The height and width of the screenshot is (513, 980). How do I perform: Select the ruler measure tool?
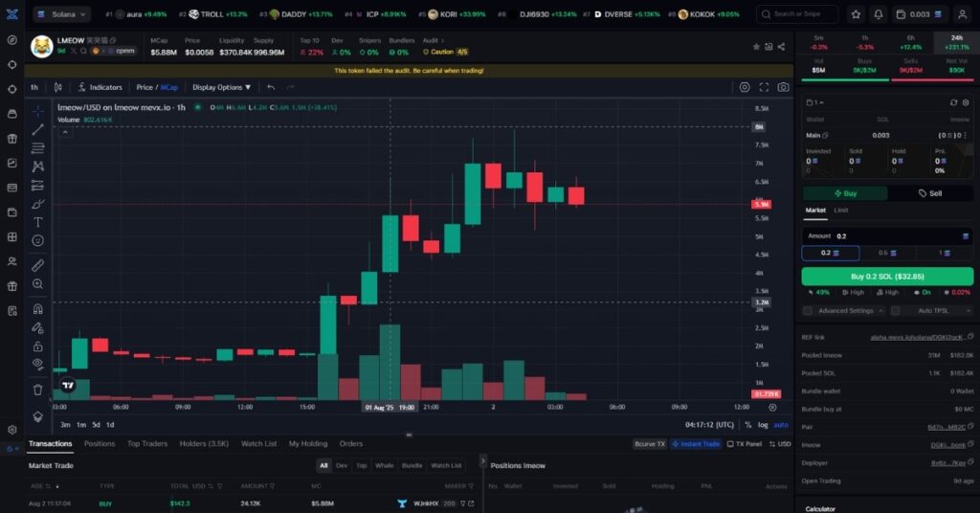pyautogui.click(x=38, y=265)
